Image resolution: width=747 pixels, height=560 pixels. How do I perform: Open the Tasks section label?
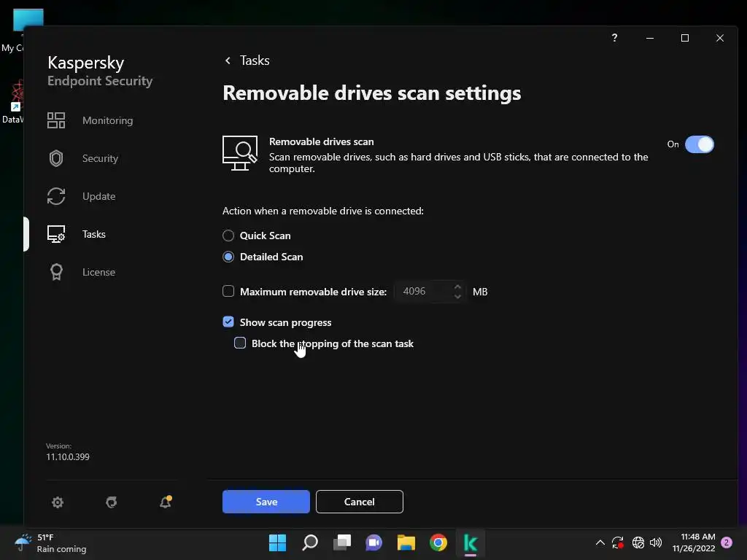pos(94,234)
